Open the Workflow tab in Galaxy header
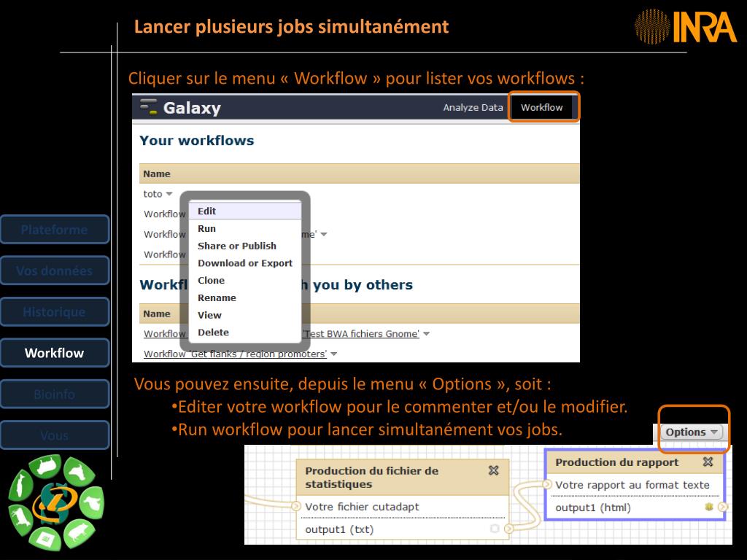The image size is (747, 560). coord(542,108)
